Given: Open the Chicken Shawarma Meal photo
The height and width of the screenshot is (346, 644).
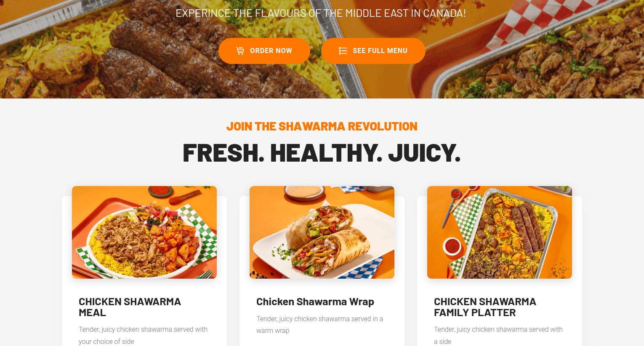Looking at the screenshot, I should [144, 232].
